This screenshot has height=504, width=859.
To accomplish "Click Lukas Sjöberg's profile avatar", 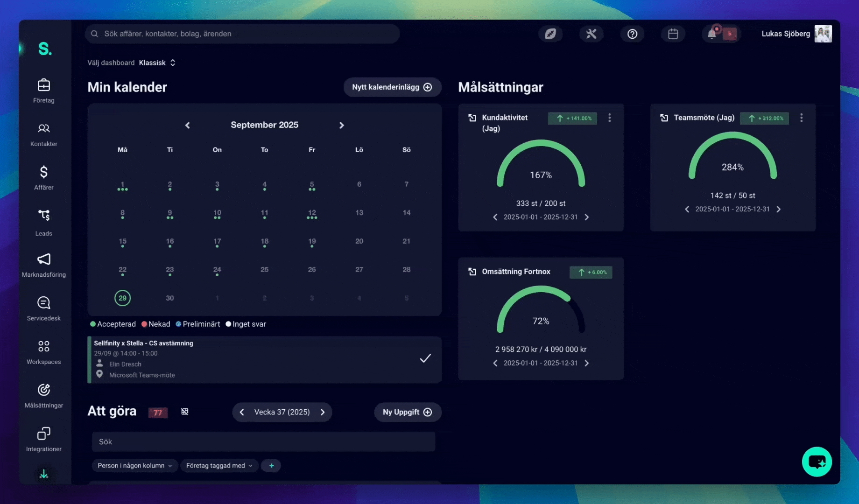I will tap(823, 34).
